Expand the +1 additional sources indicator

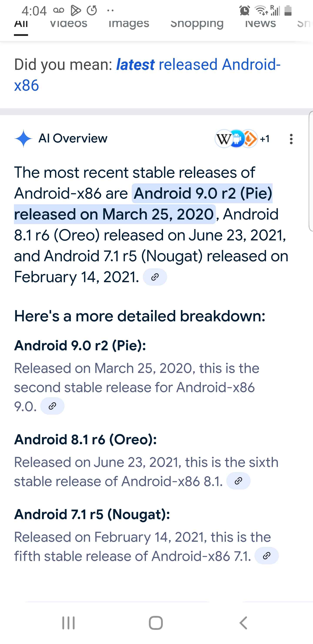(265, 139)
